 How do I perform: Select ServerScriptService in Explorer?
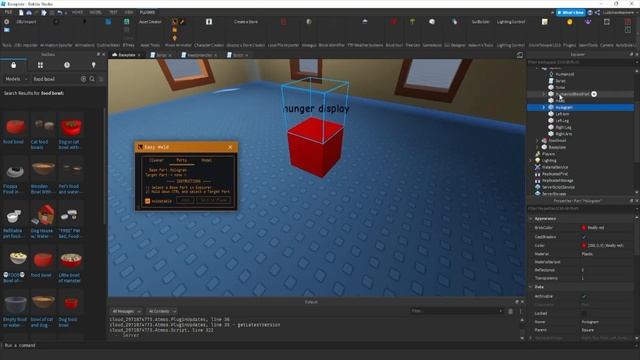click(x=558, y=187)
